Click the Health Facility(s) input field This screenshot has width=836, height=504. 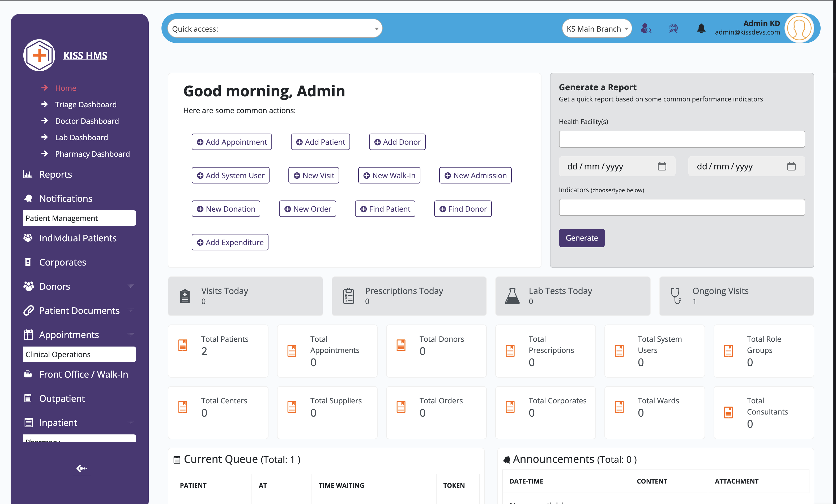tap(682, 139)
